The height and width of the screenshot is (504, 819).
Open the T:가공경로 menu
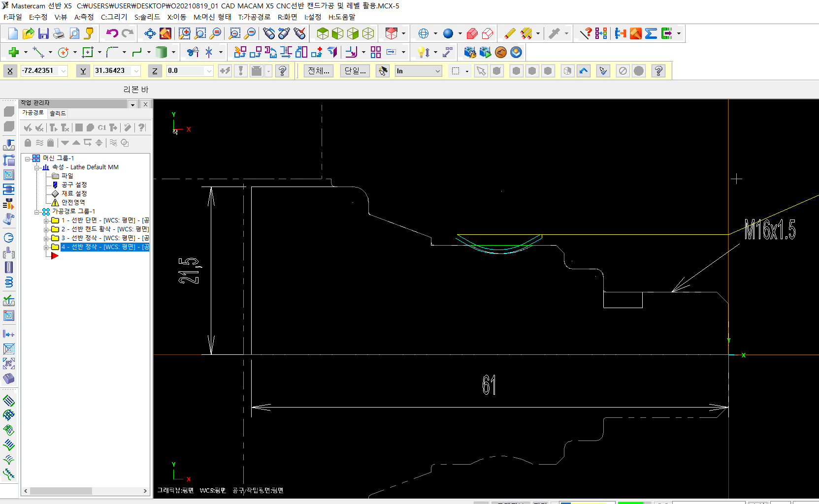(x=255, y=17)
